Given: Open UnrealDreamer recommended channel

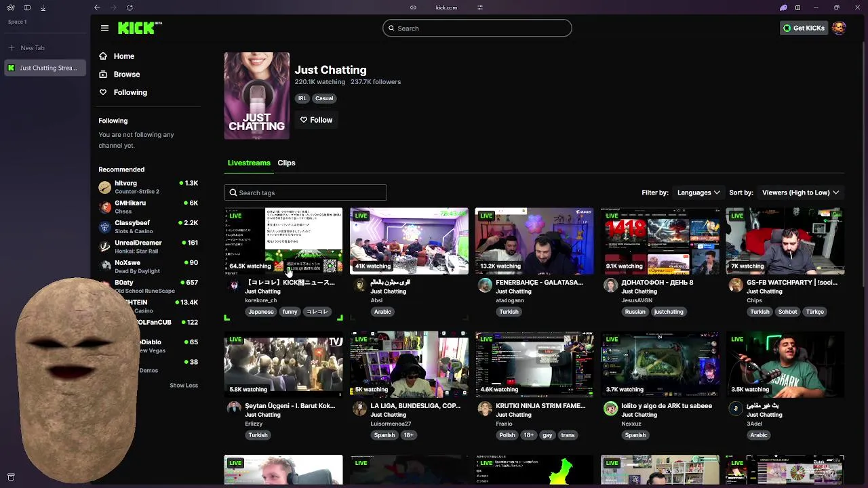Looking at the screenshot, I should [149, 247].
